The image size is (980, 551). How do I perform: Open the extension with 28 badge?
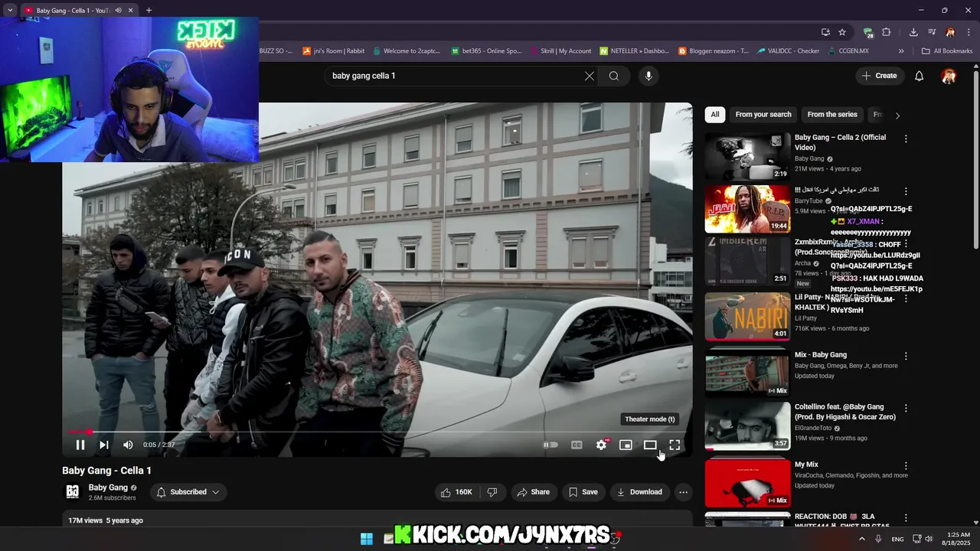(868, 32)
